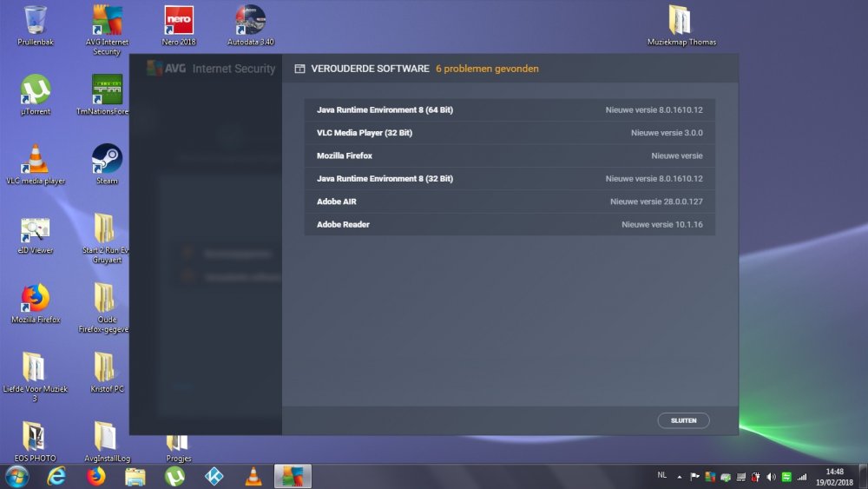Open µTorrent from the taskbar

click(x=175, y=476)
